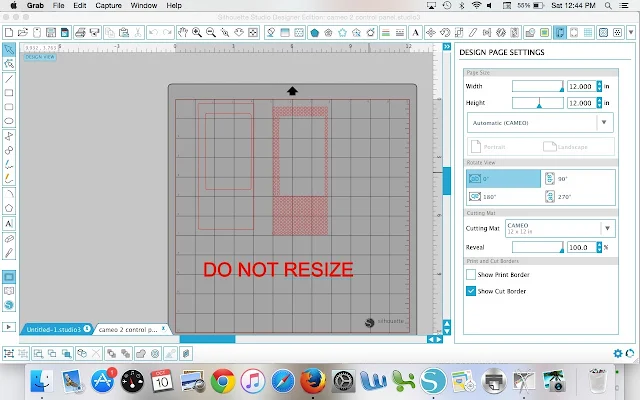
Task: Adjust the Reveal slider
Action: pyautogui.click(x=538, y=247)
